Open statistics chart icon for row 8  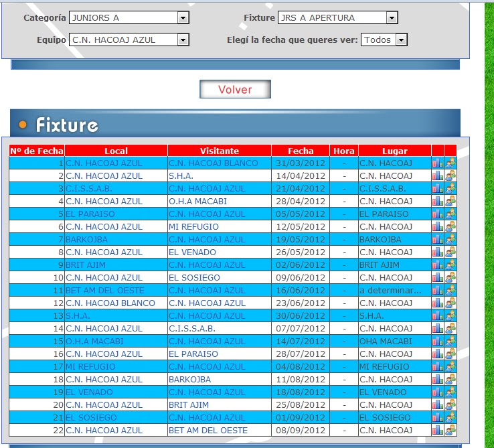point(437,252)
